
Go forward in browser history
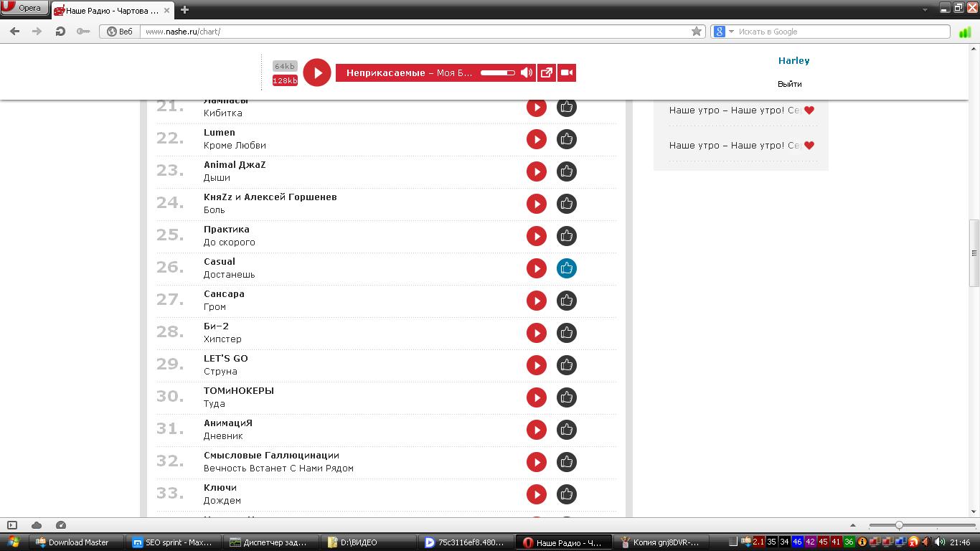37,32
